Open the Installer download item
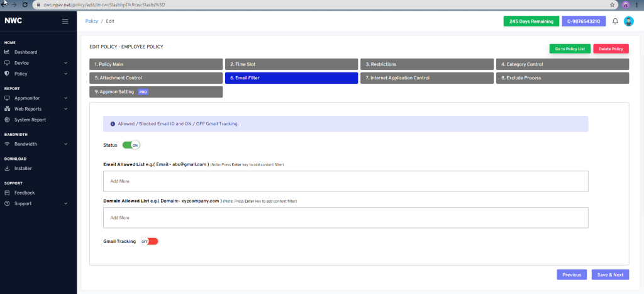644x294 pixels. (23, 168)
